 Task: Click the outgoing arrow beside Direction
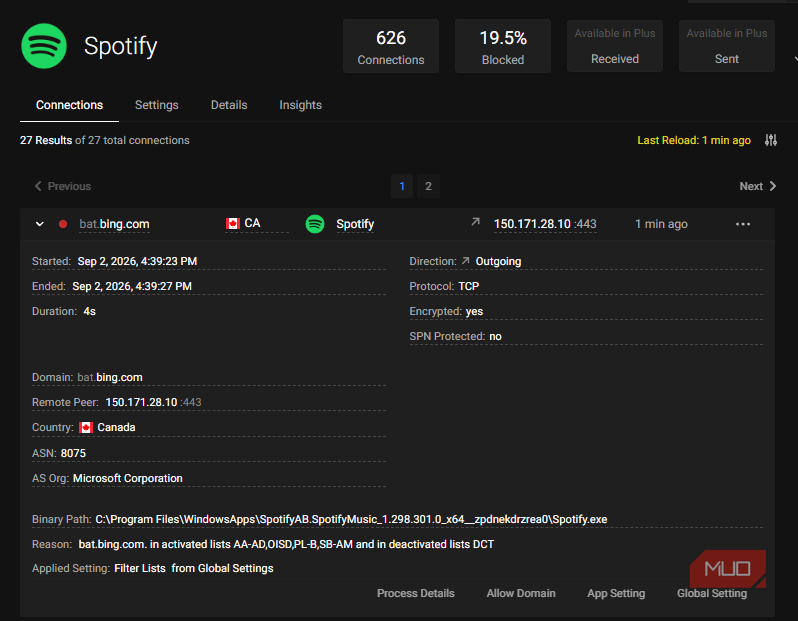tap(465, 261)
